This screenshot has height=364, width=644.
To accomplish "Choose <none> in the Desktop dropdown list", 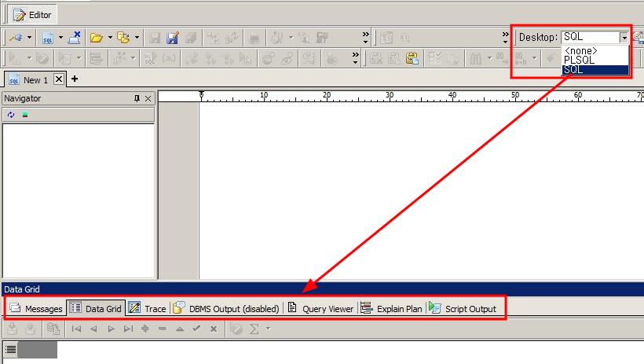I will pyautogui.click(x=580, y=51).
